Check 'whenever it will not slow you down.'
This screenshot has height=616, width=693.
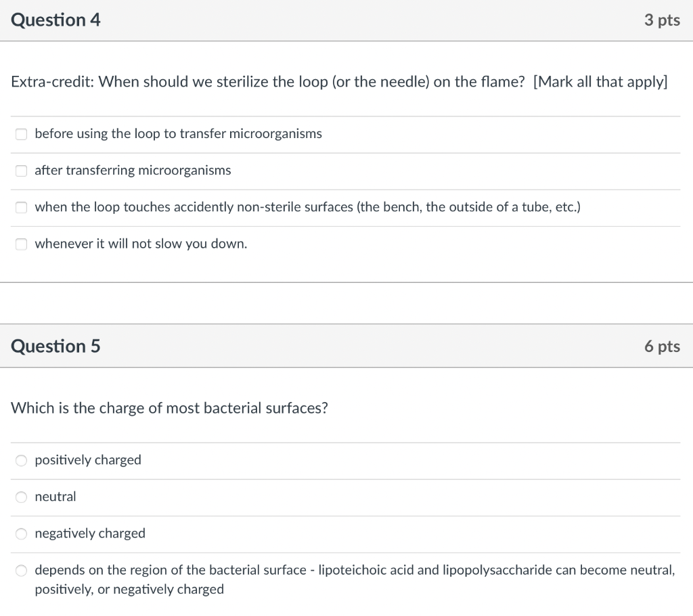click(x=21, y=244)
